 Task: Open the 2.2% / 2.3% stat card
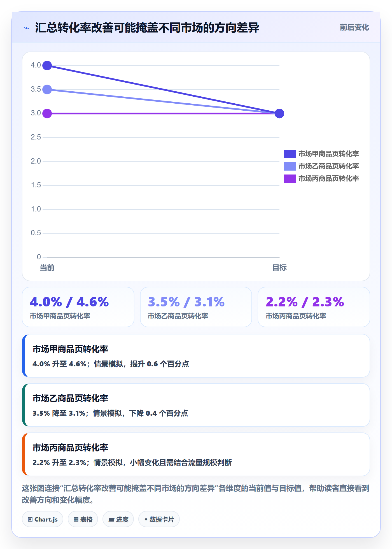point(314,307)
